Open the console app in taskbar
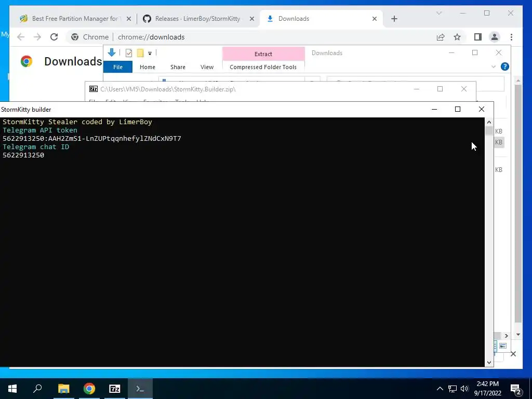Viewport: 532px width, 399px height. (140, 389)
